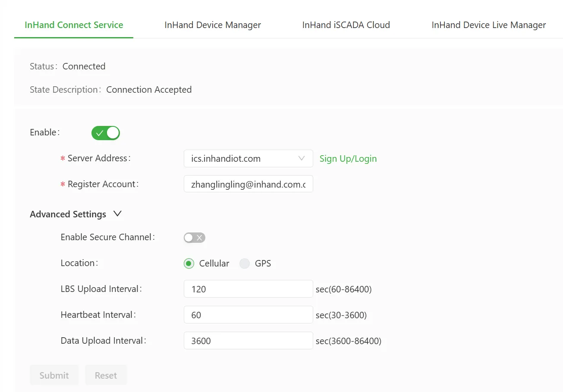Turn on Enable Secure Channel switch
Screen dimensions: 563x392
click(x=195, y=238)
